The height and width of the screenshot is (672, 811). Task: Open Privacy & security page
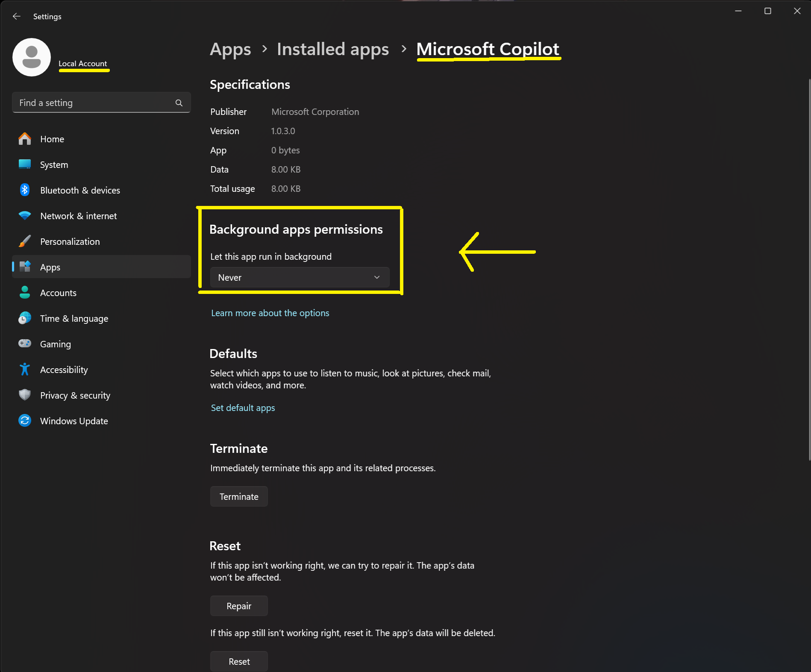101,395
